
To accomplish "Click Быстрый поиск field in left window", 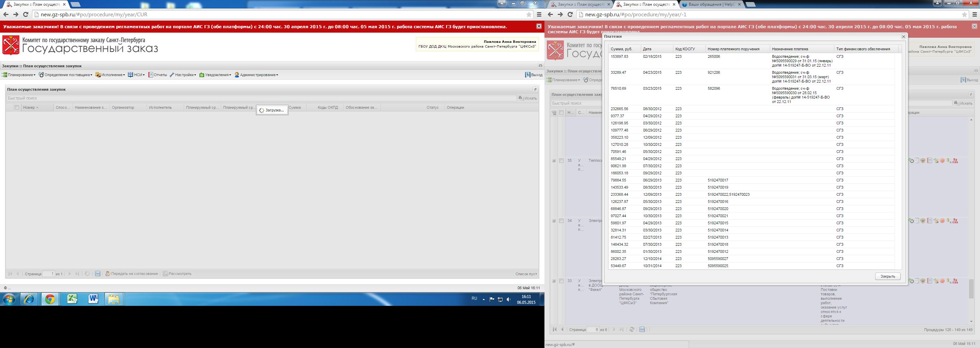I will click(x=261, y=98).
